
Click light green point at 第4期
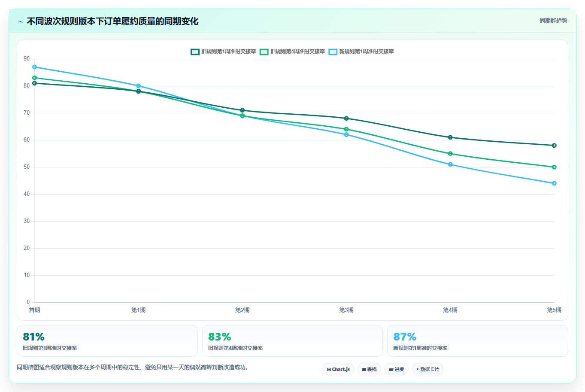[x=450, y=154]
